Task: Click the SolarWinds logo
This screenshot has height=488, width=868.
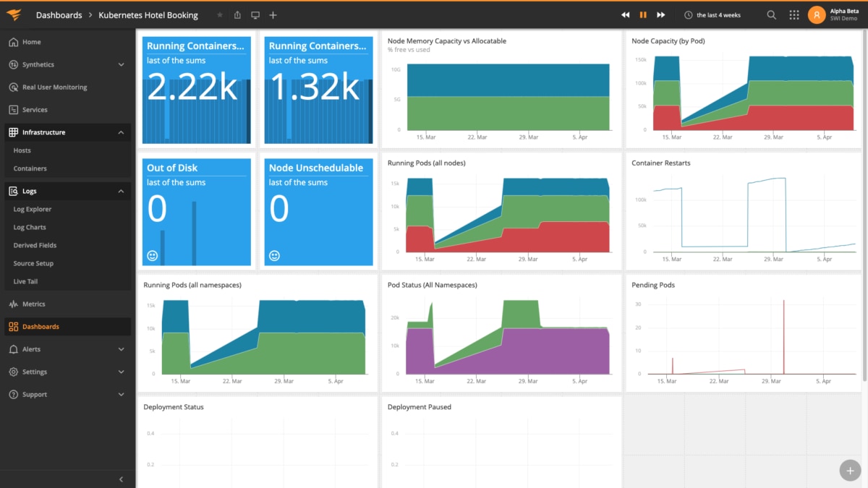Action: click(x=13, y=14)
